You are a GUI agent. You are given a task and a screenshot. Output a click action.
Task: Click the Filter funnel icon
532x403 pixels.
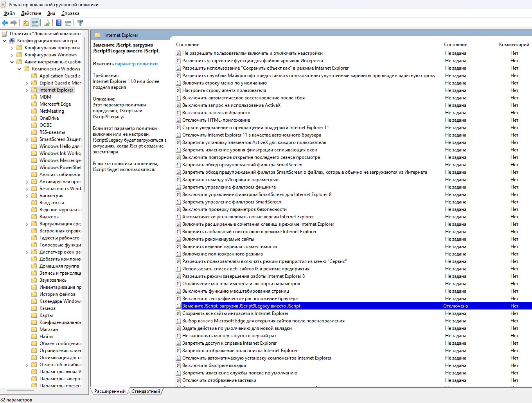[80, 23]
